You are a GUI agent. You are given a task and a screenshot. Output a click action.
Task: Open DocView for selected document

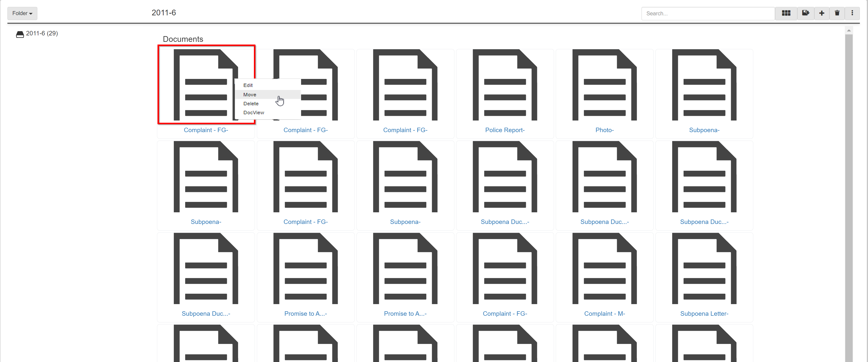pyautogui.click(x=254, y=113)
